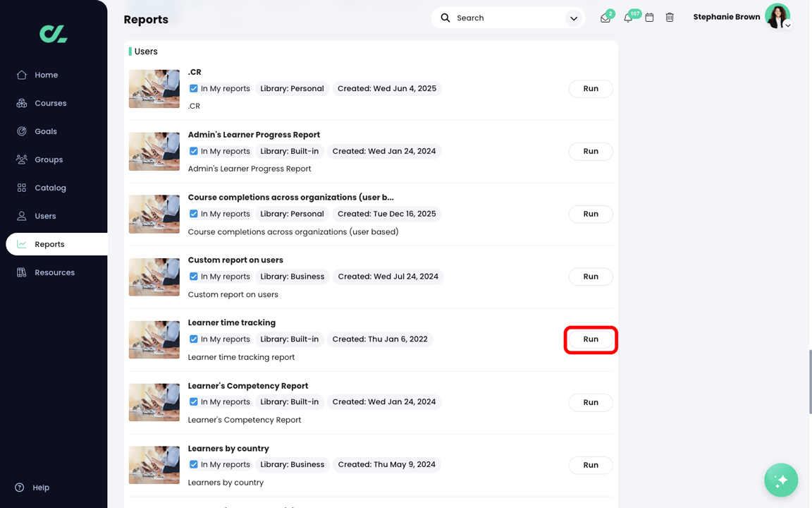Click Created: Tue Dec 16, 2025 tag
The height and width of the screenshot is (508, 812).
[x=387, y=214]
